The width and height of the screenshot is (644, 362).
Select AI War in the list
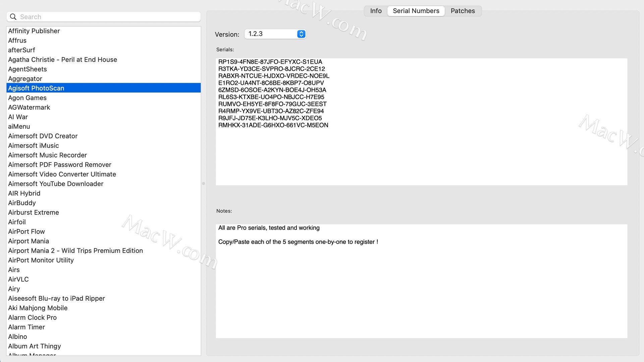(104, 117)
